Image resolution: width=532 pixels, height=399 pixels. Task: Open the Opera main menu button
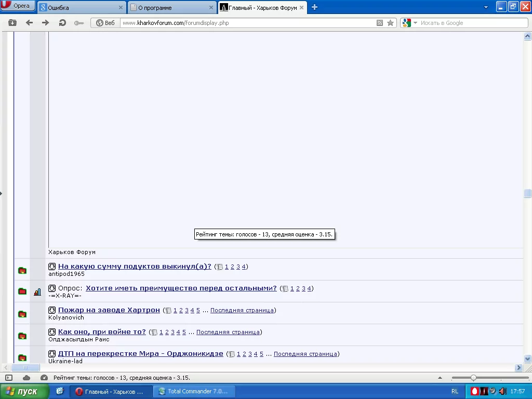tap(18, 5)
